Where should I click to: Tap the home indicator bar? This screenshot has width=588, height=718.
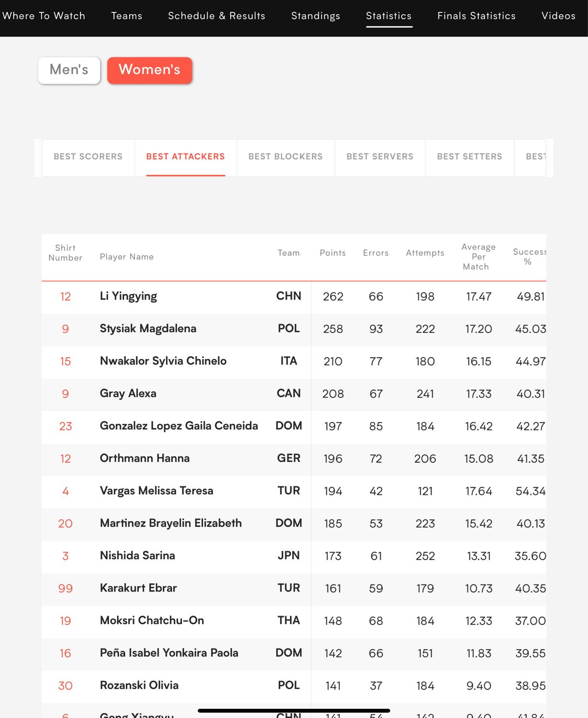(294, 711)
